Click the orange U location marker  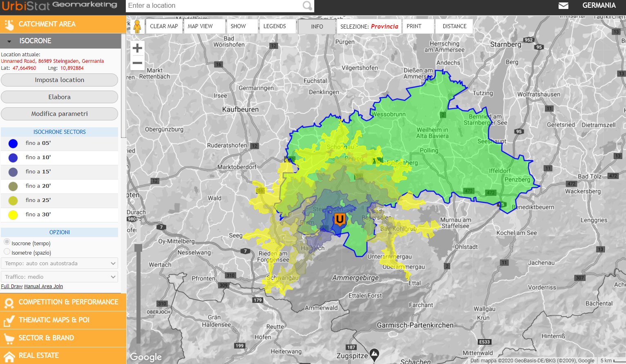point(340,220)
